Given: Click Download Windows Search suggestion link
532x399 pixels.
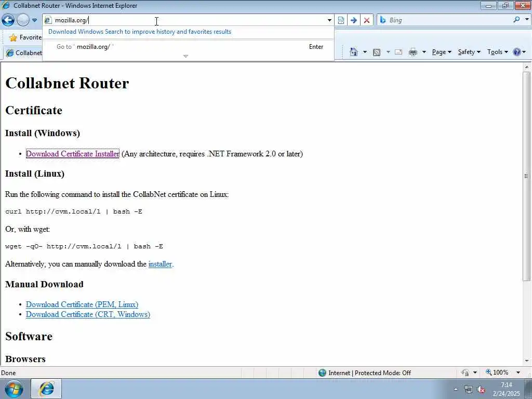Looking at the screenshot, I should pyautogui.click(x=140, y=32).
